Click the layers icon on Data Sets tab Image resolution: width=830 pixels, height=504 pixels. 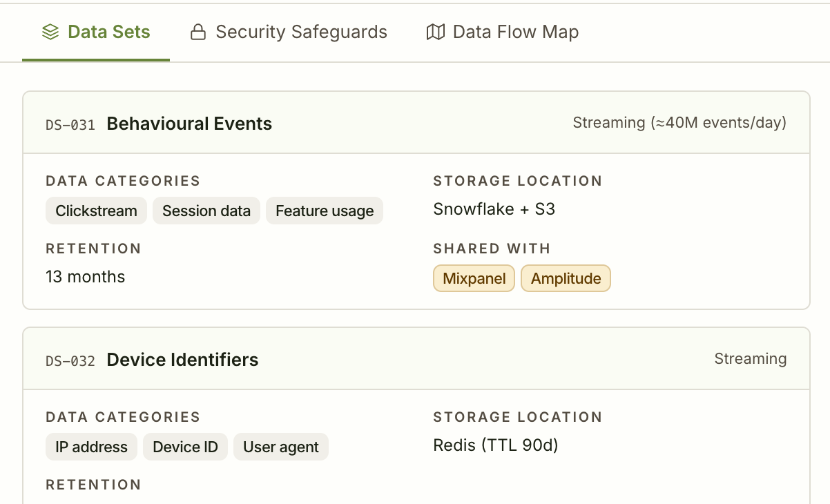coord(50,32)
